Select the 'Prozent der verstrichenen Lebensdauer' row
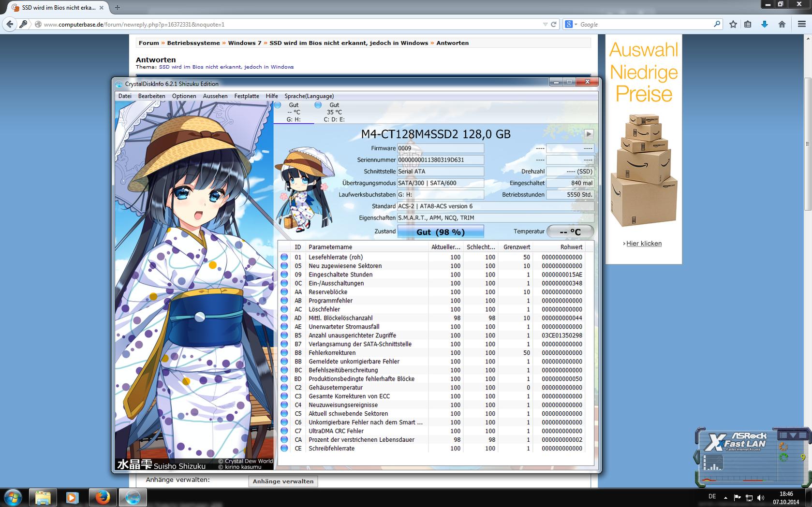This screenshot has height=507, width=812. [432, 440]
